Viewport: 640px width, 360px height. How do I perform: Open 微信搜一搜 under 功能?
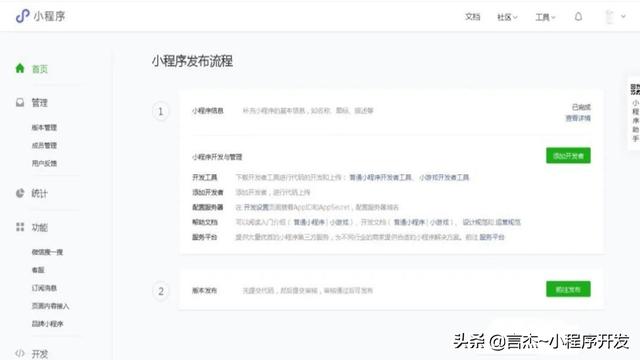pyautogui.click(x=47, y=252)
